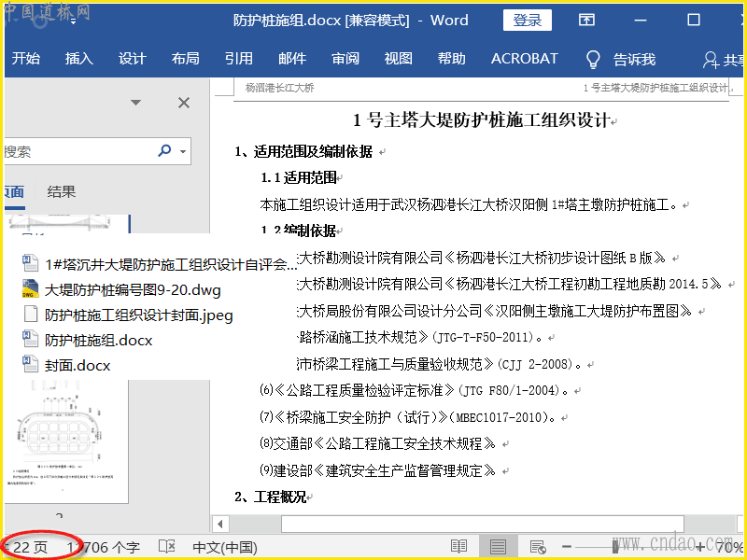Screen dimensions: 747x560
Task: Click the 中文(中国) language indicator
Action: [x=225, y=547]
